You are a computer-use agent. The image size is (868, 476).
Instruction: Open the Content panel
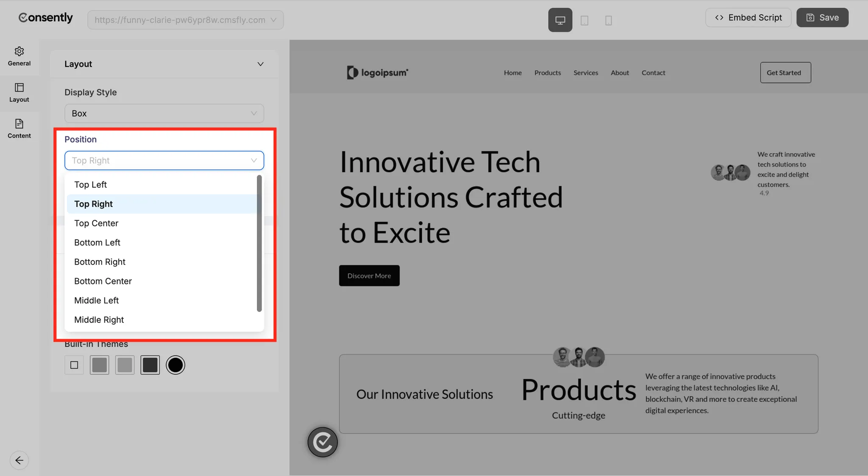pyautogui.click(x=19, y=128)
